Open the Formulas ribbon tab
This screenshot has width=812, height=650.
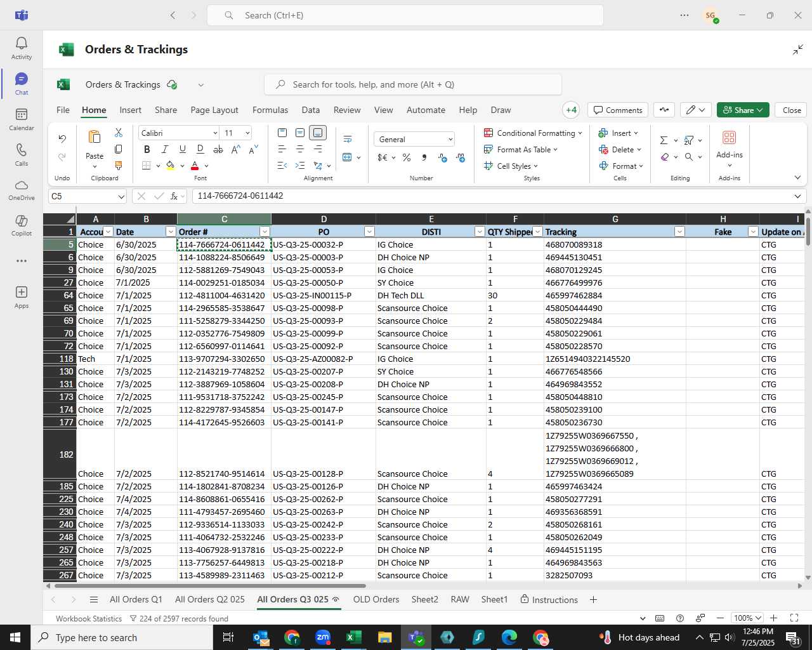[270, 110]
